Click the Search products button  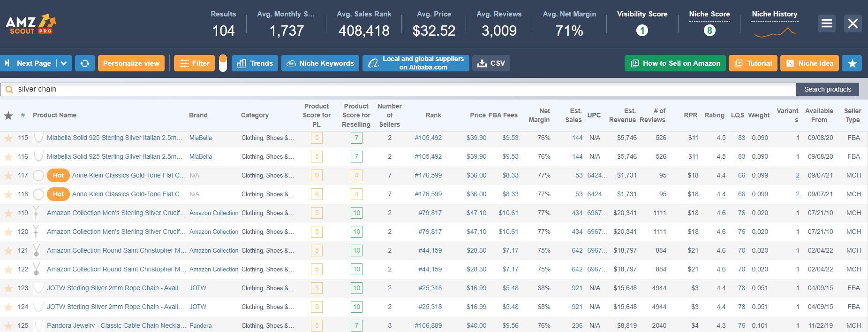(x=827, y=89)
